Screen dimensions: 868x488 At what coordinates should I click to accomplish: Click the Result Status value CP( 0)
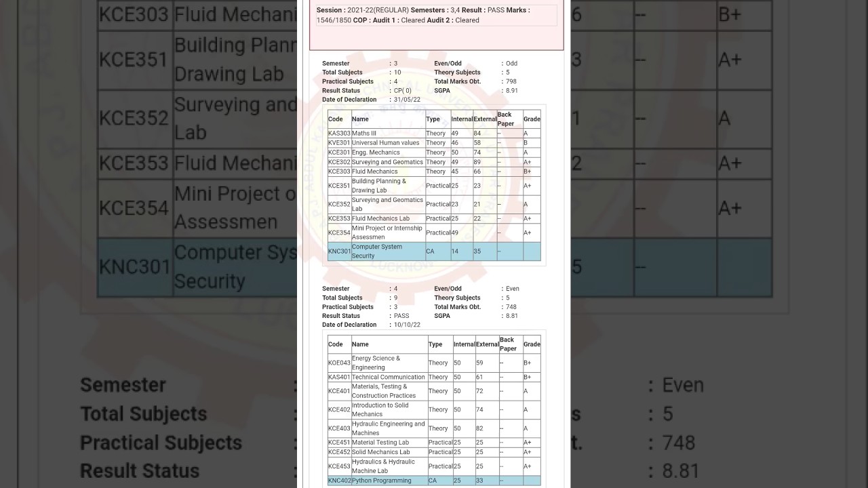point(403,91)
